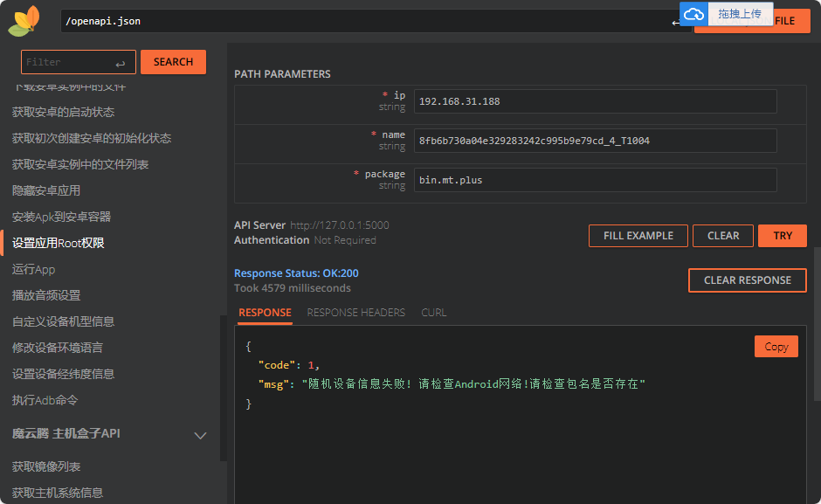Open the CURL tab

[433, 313]
